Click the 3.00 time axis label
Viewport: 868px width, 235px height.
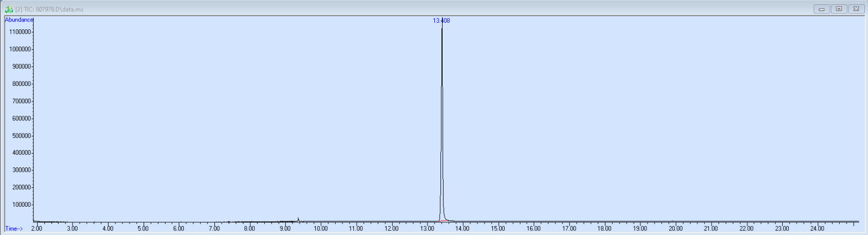click(x=72, y=228)
